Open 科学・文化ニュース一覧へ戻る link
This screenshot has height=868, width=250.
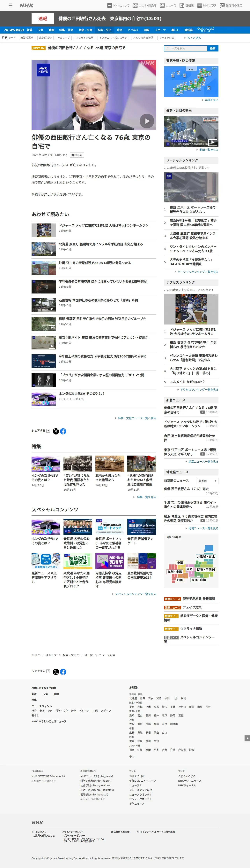click(136, 418)
